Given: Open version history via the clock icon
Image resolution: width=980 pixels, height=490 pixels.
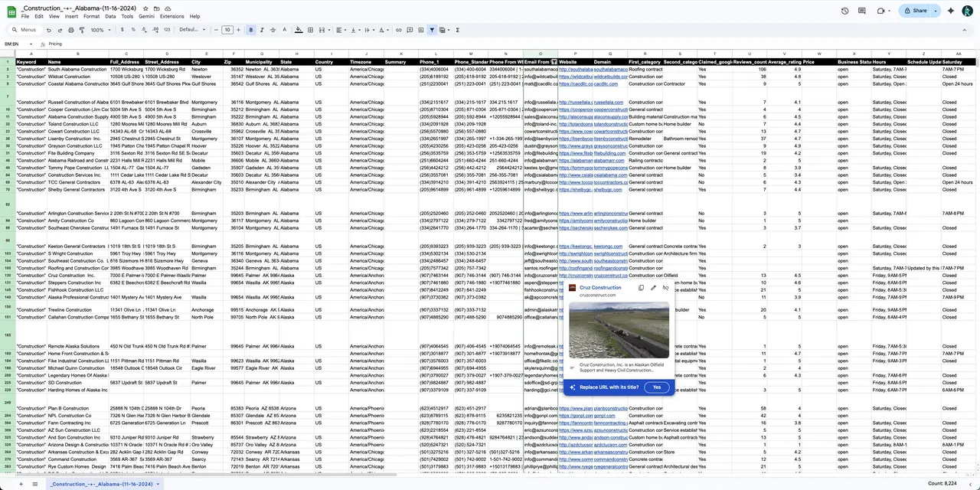Looking at the screenshot, I should tap(844, 11).
